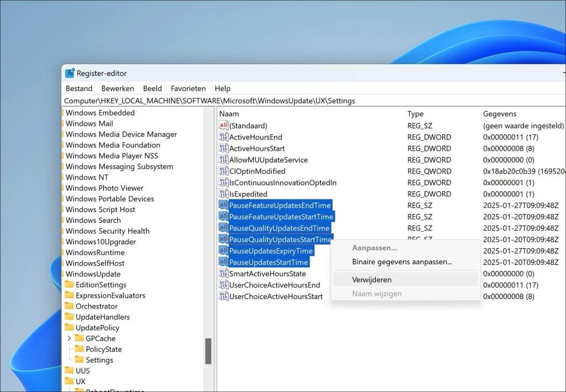Click the SmartActiveHoursState value icon
The width and height of the screenshot is (566, 392).
(x=223, y=274)
